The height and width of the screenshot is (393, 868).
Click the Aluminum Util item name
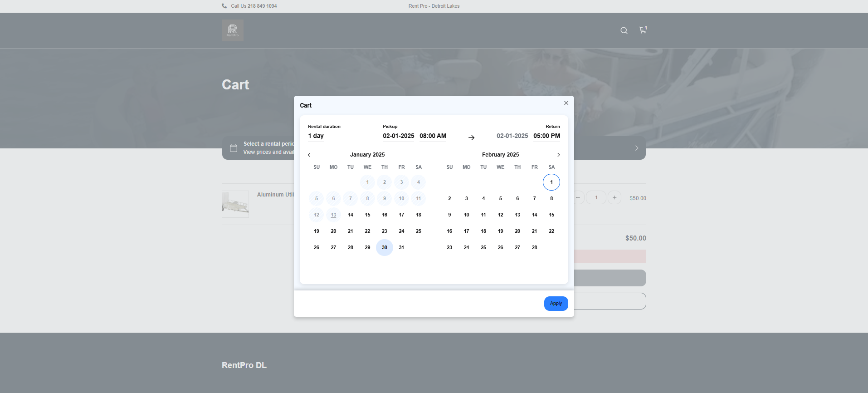coord(275,195)
